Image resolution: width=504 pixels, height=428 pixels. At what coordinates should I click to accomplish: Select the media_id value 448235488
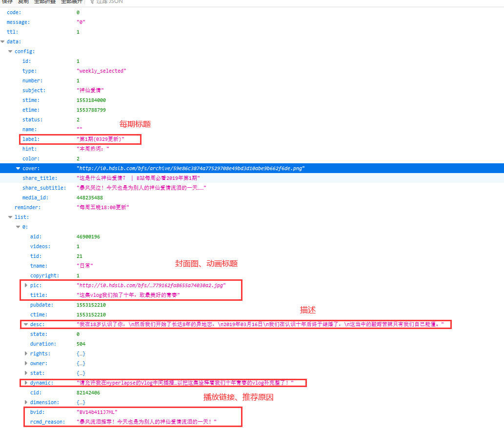pyautogui.click(x=90, y=197)
